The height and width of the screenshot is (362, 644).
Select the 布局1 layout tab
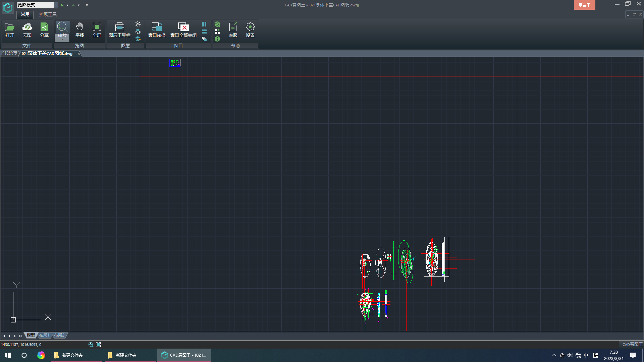[x=44, y=335]
